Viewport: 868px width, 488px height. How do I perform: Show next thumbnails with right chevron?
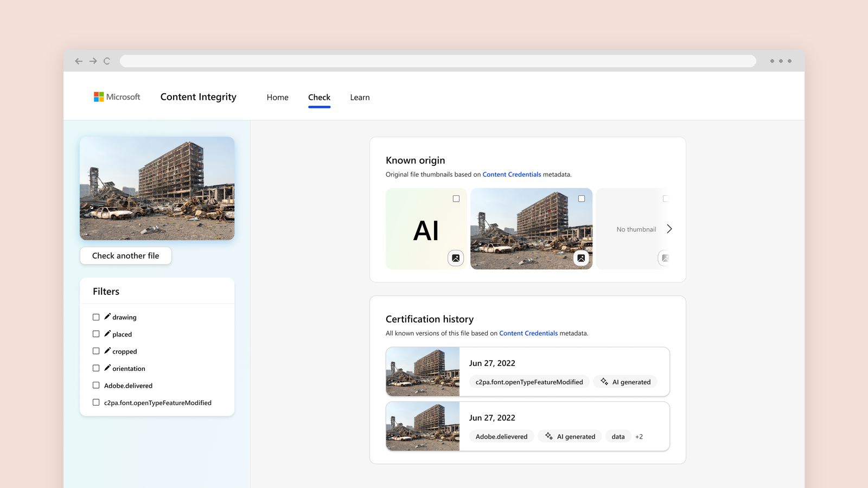(x=669, y=229)
